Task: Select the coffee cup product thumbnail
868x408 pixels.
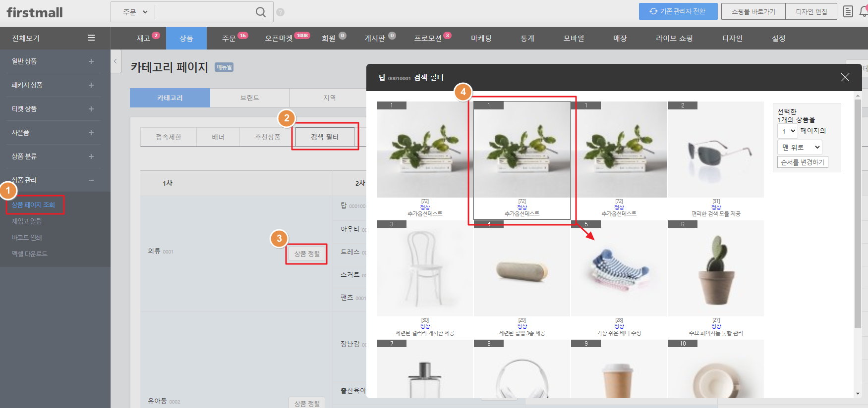Action: coord(619,369)
